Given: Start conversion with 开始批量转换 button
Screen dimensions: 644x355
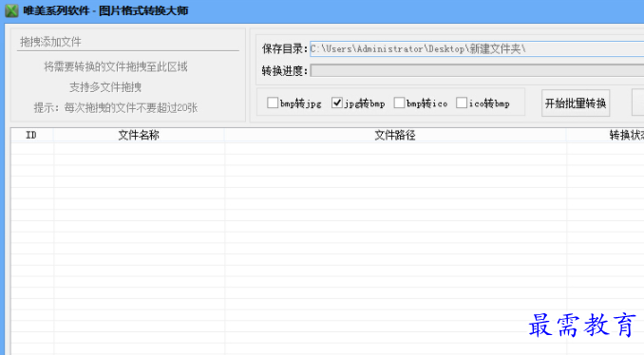Looking at the screenshot, I should tap(576, 103).
